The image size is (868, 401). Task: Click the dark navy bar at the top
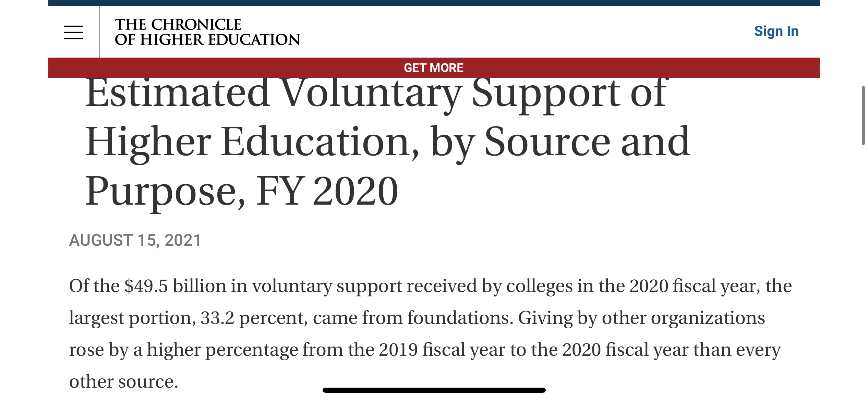point(434,3)
